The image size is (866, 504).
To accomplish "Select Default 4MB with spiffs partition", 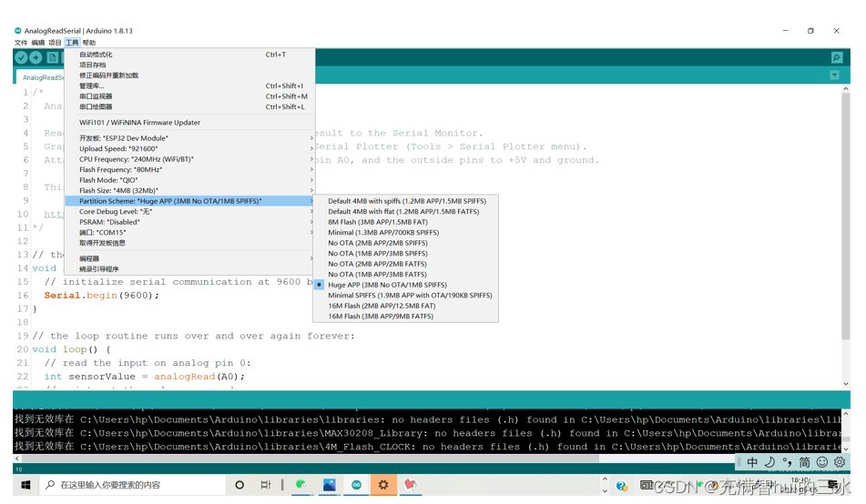I will pyautogui.click(x=406, y=201).
